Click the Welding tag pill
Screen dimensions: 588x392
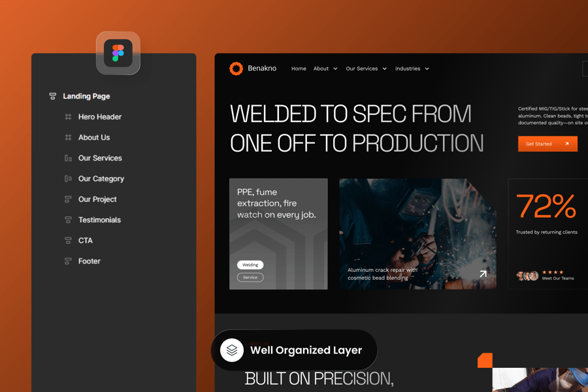[250, 265]
